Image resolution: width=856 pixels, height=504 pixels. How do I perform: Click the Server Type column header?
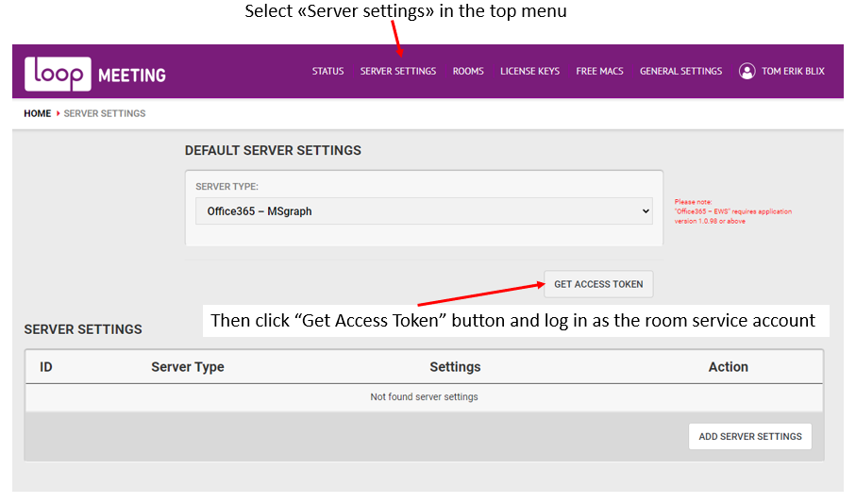(187, 367)
